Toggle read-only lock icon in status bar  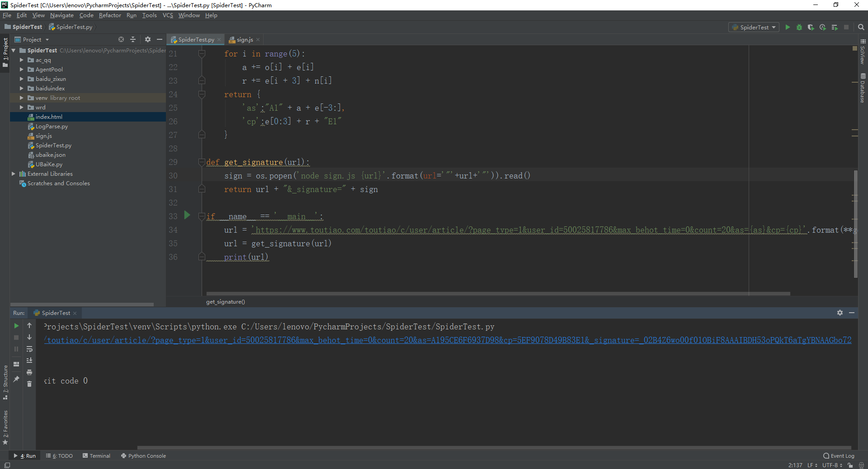(850, 465)
